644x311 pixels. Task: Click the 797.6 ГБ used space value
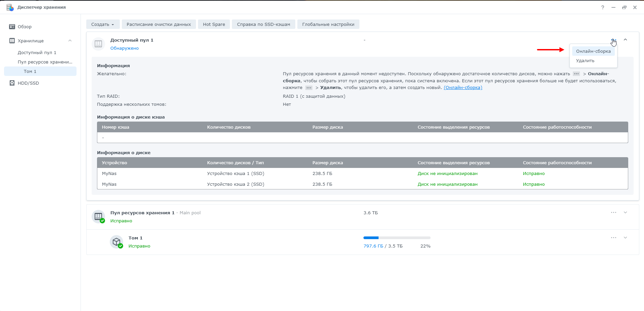pyautogui.click(x=373, y=246)
